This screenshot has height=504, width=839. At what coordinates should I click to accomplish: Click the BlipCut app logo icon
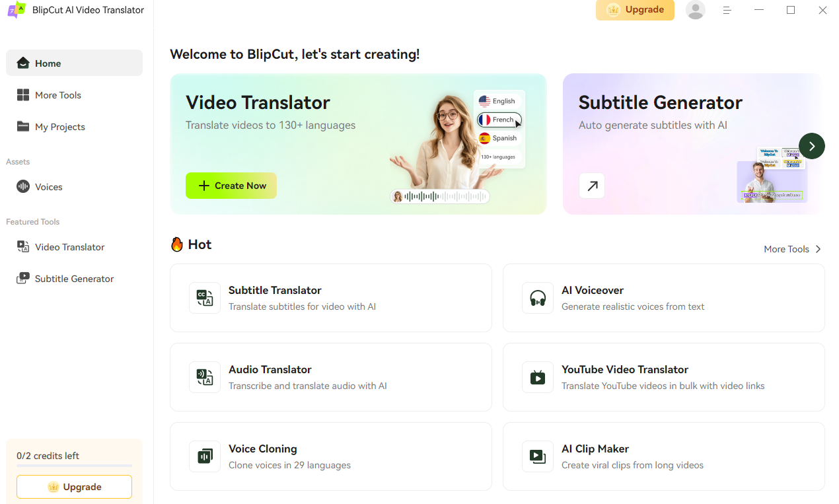pyautogui.click(x=17, y=10)
